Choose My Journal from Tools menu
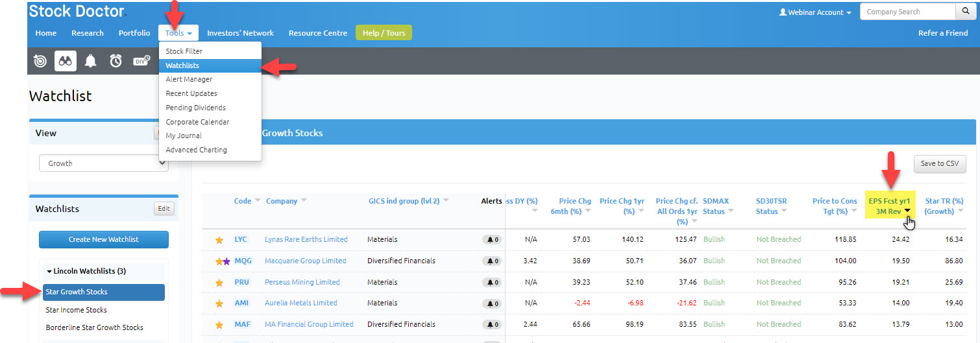 (210, 136)
